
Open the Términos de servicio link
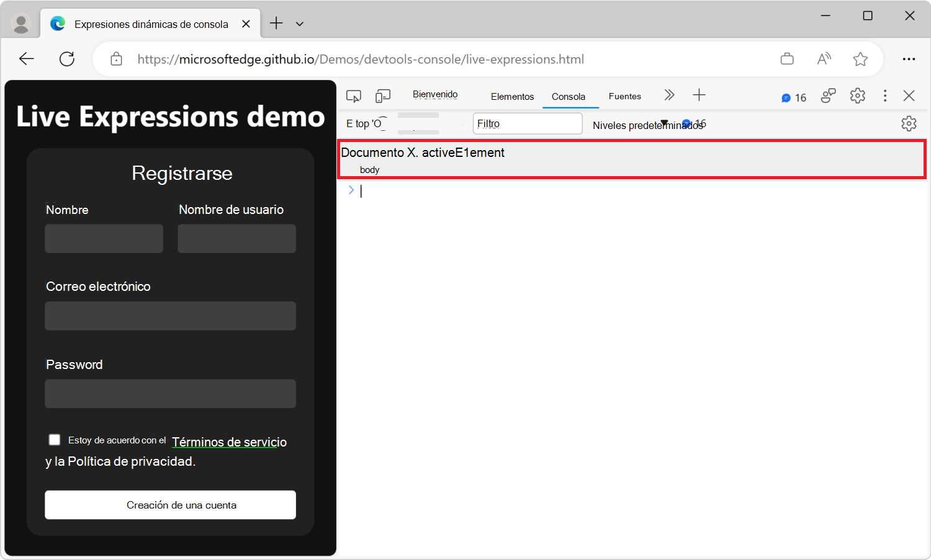[x=229, y=442]
